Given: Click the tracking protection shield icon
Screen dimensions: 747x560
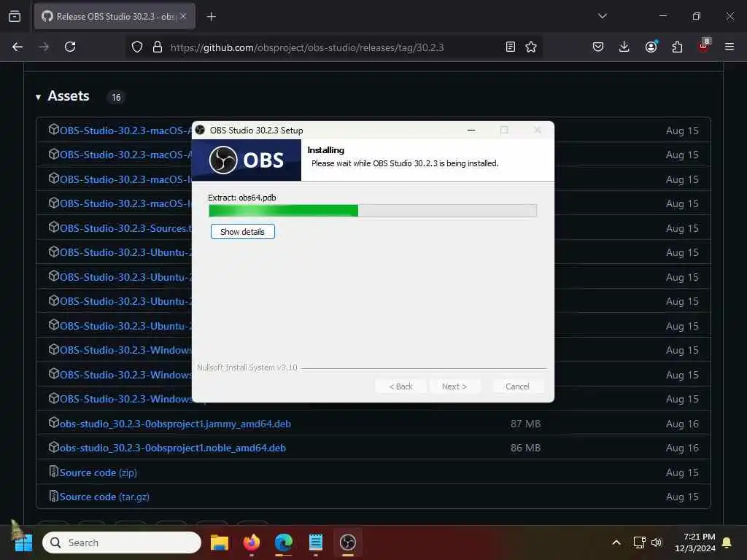Looking at the screenshot, I should 137,47.
